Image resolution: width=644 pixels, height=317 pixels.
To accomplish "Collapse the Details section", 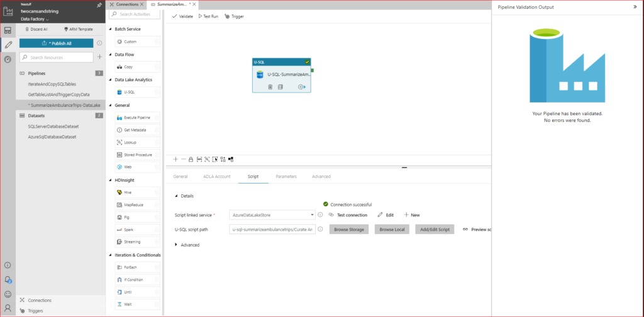I will (x=177, y=196).
